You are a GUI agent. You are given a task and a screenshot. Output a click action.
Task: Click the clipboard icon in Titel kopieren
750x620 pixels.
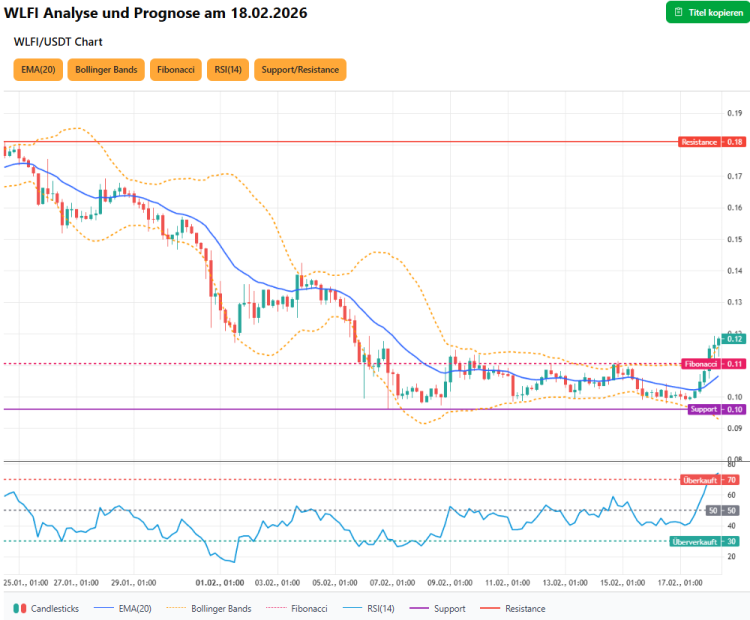coord(679,12)
